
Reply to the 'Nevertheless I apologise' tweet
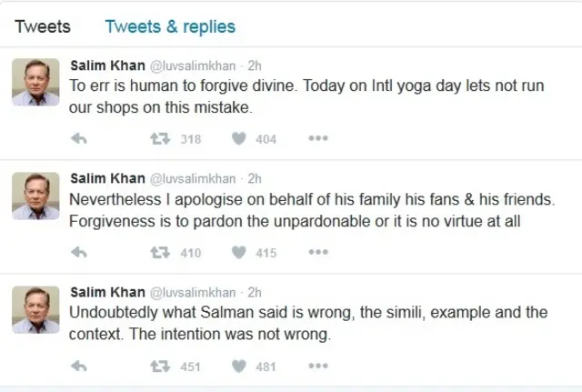tap(78, 253)
